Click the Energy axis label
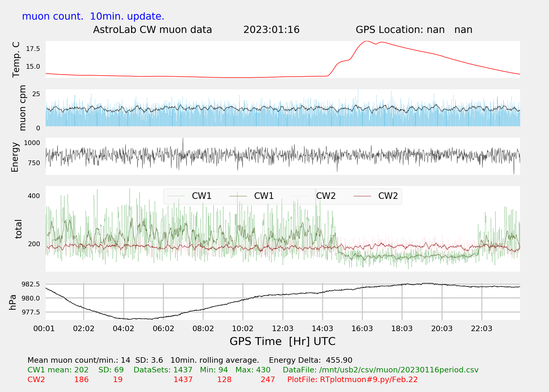The image size is (549, 392). 15,157
